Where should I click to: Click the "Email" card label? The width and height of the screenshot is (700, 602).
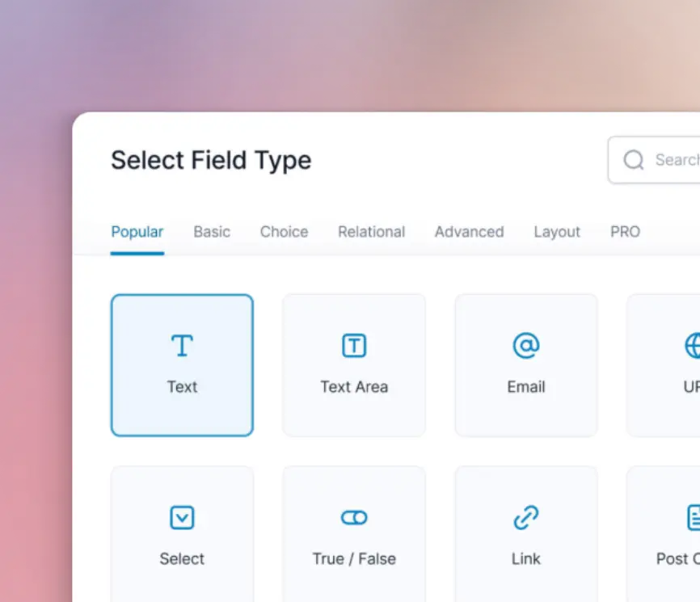pyautogui.click(x=526, y=387)
